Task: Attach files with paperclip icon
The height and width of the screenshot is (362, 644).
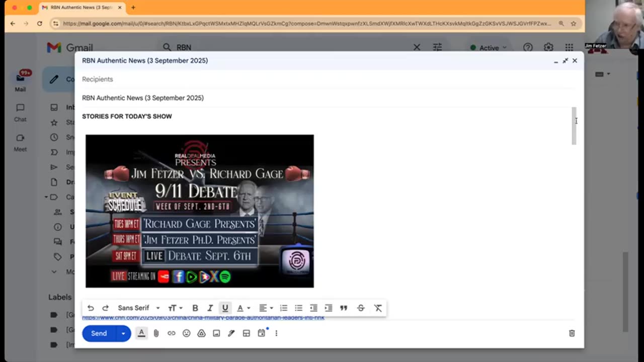Action: point(156,333)
